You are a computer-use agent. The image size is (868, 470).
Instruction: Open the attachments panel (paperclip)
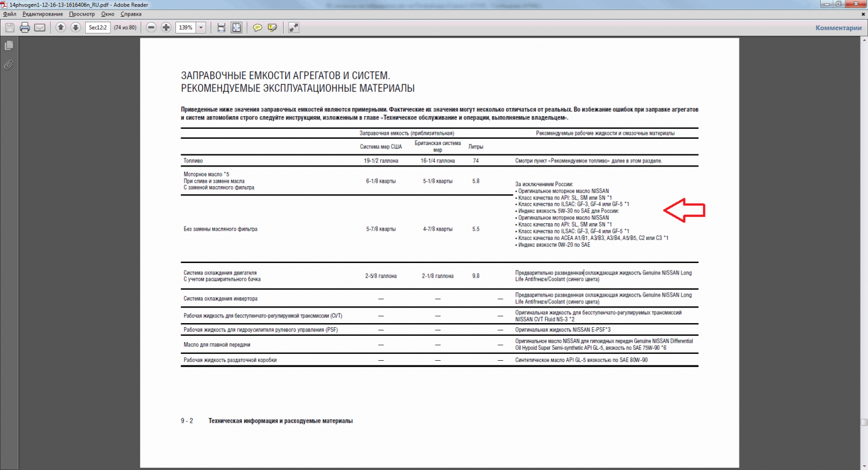point(9,65)
